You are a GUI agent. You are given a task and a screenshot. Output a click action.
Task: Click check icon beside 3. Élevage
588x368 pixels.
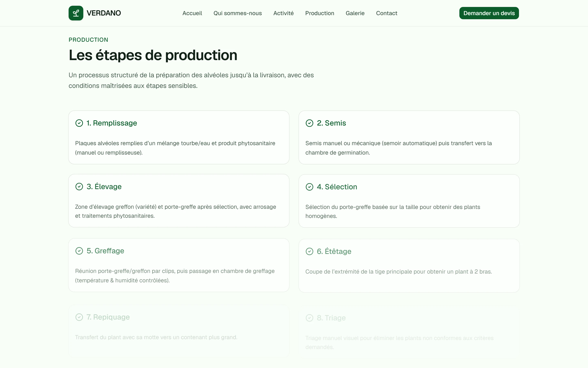pyautogui.click(x=79, y=187)
